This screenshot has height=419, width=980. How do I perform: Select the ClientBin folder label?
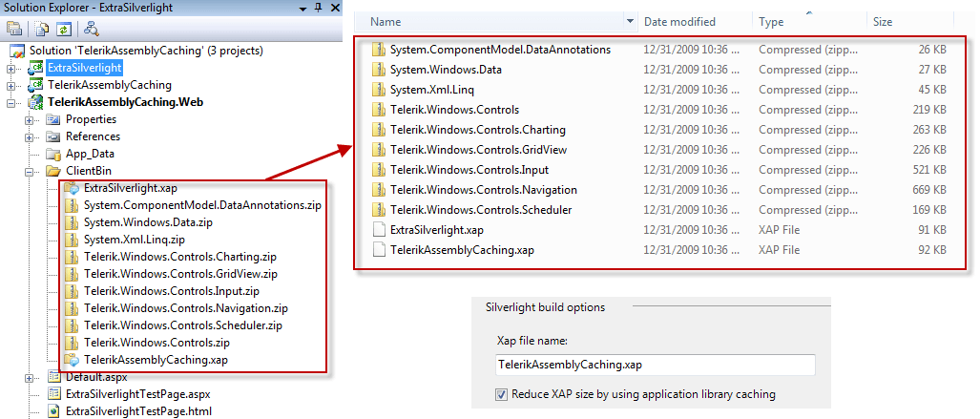coord(89,171)
